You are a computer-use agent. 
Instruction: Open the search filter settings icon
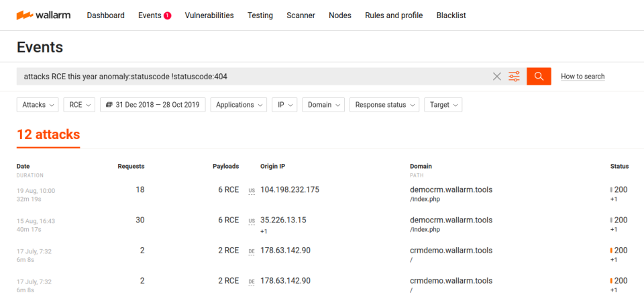pos(514,77)
